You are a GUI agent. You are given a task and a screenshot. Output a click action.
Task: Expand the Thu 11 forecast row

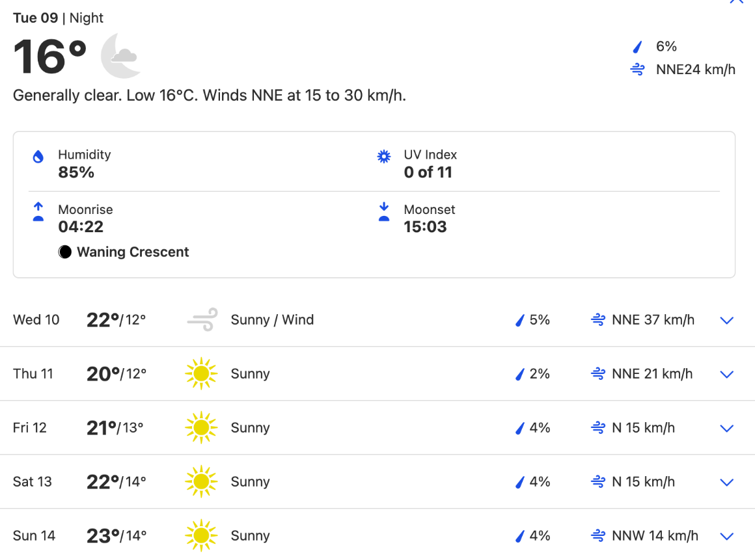(726, 374)
